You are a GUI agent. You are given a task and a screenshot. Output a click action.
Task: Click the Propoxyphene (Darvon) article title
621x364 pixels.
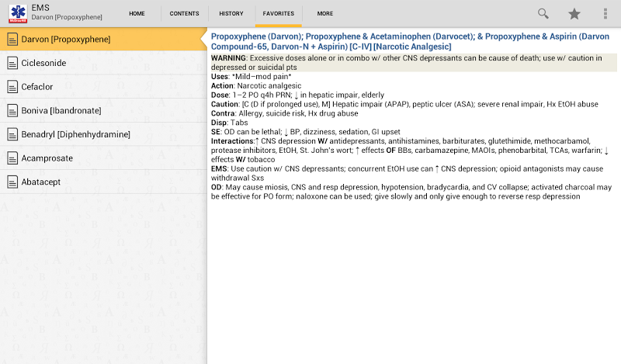coord(410,42)
